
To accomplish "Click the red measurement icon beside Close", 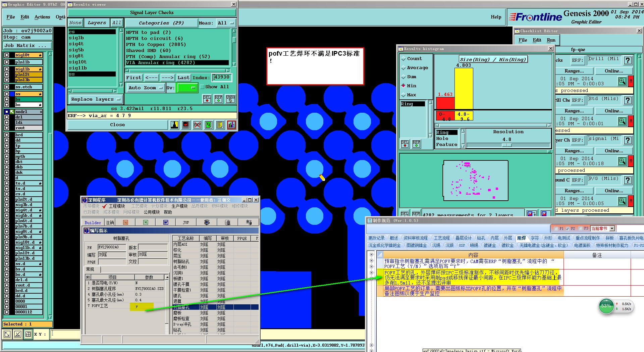I will click(185, 125).
